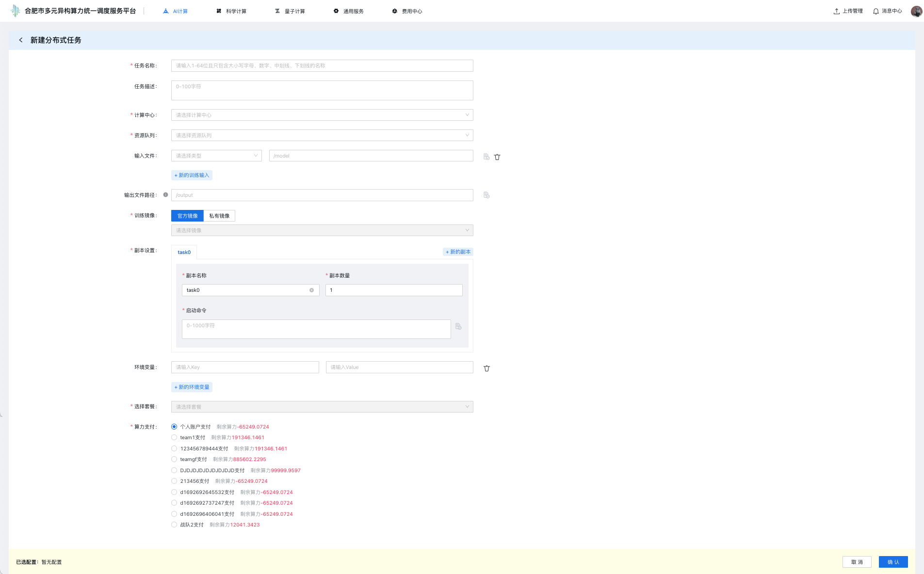The width and height of the screenshot is (924, 574).
Task: Open the 资源队列 dropdown
Action: click(x=322, y=135)
